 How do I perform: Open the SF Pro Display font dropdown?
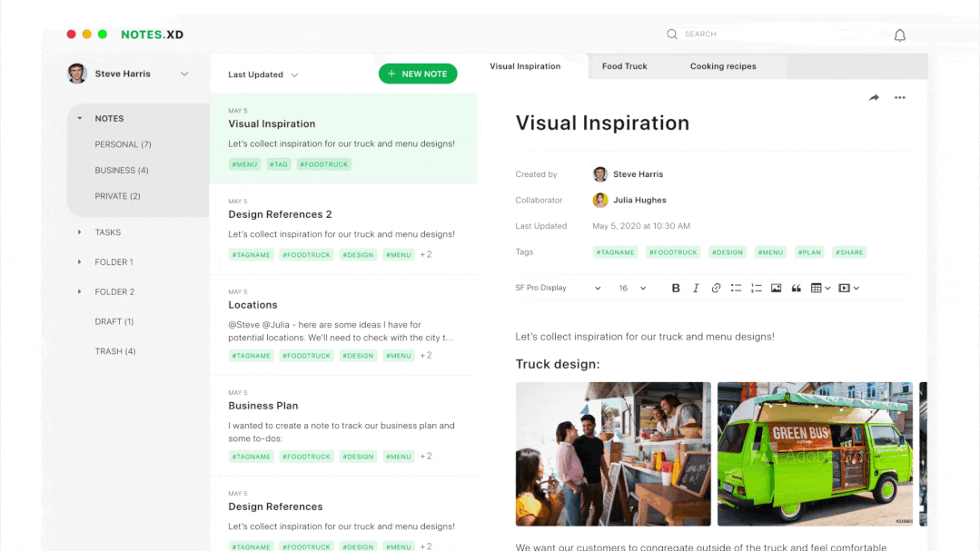(x=558, y=288)
